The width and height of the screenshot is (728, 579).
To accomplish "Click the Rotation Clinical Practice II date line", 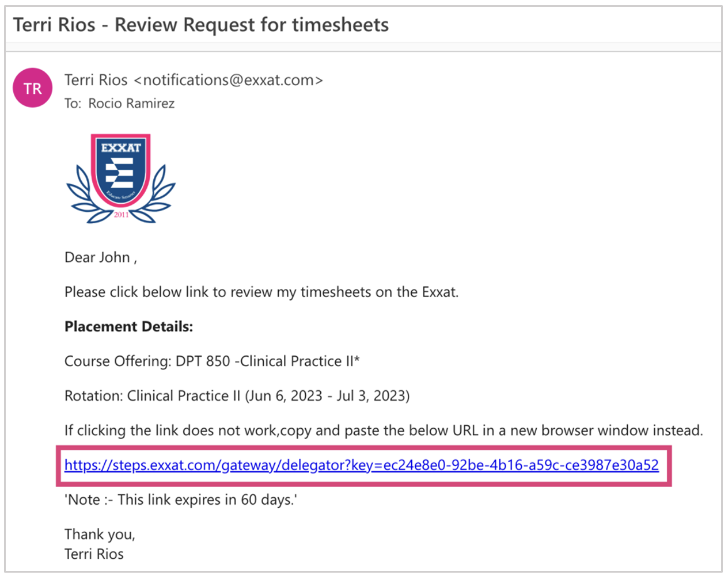I will (x=237, y=396).
